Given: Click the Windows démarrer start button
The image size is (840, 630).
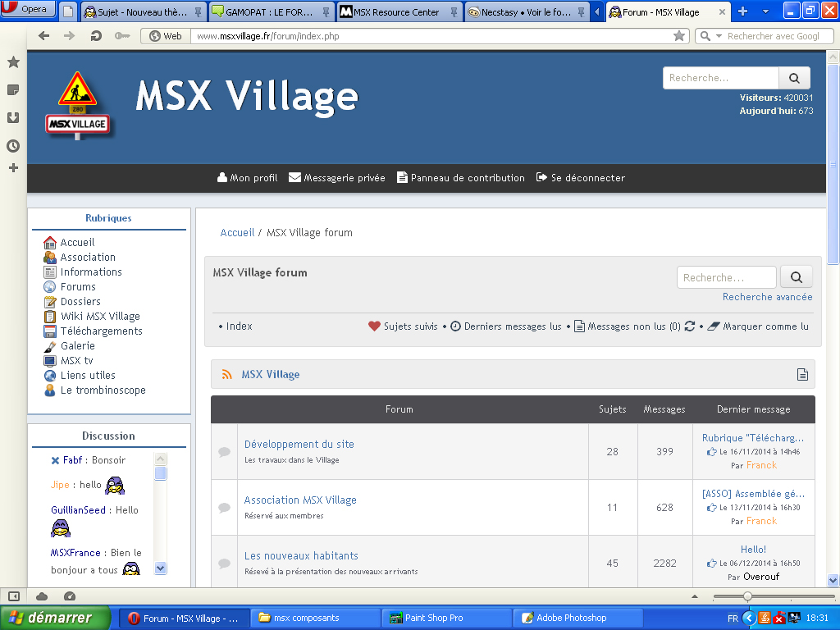Looking at the screenshot, I should click(x=55, y=618).
